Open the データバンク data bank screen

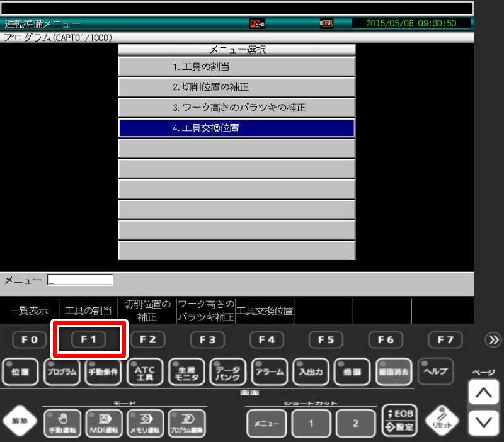tap(227, 371)
